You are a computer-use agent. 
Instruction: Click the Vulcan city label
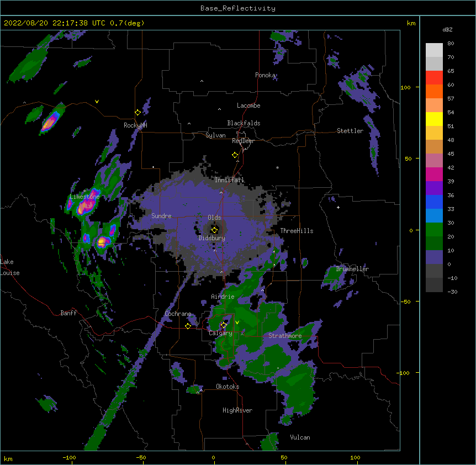[x=300, y=437]
